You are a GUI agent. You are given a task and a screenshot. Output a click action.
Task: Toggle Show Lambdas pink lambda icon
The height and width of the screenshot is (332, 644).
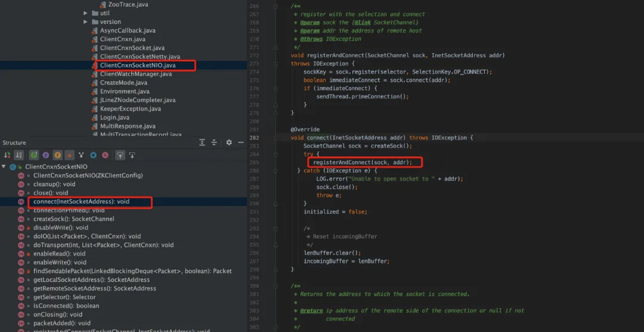click(105, 155)
